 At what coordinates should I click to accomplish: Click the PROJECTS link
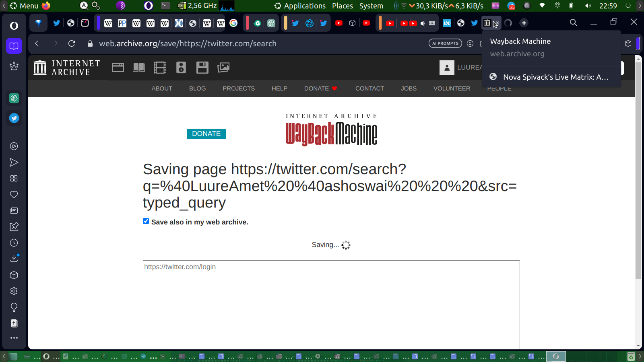[239, 88]
